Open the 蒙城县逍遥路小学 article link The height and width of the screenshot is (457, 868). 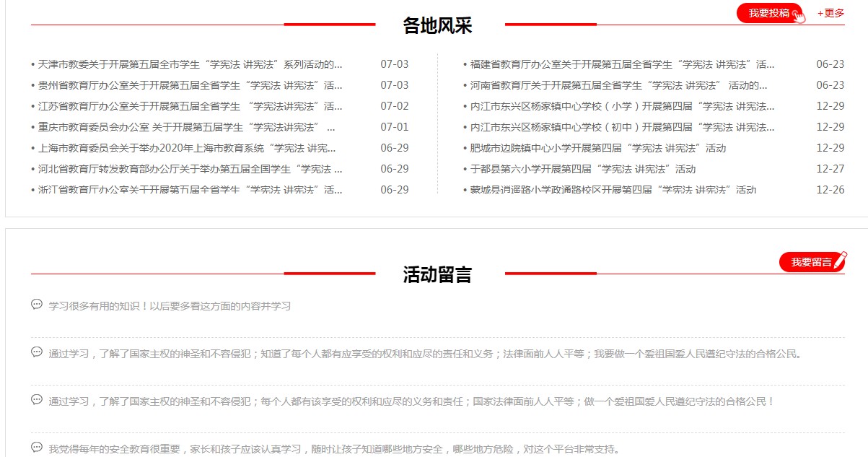[613, 190]
